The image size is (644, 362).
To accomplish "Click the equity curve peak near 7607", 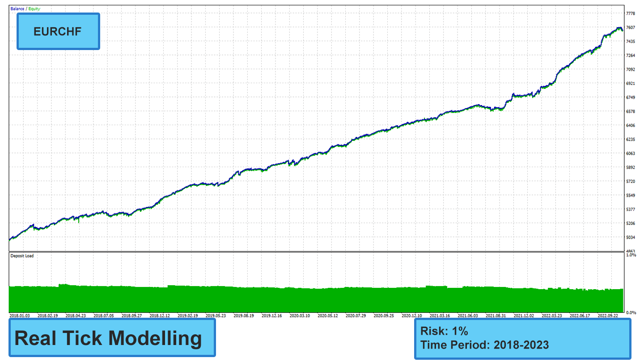I will click(x=619, y=28).
